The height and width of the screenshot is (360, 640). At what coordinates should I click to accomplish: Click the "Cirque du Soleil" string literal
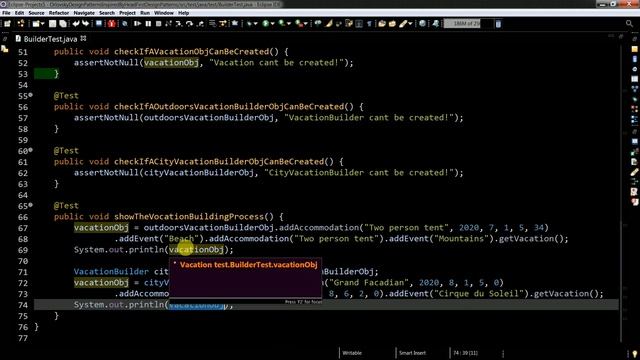(482, 294)
